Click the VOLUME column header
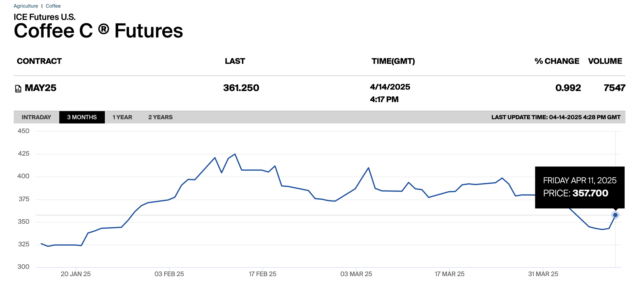The width and height of the screenshot is (644, 290). [x=605, y=61]
